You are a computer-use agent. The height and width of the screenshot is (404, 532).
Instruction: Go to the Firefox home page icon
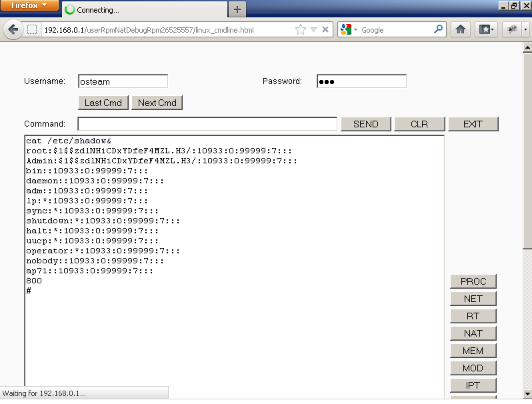pyautogui.click(x=460, y=30)
